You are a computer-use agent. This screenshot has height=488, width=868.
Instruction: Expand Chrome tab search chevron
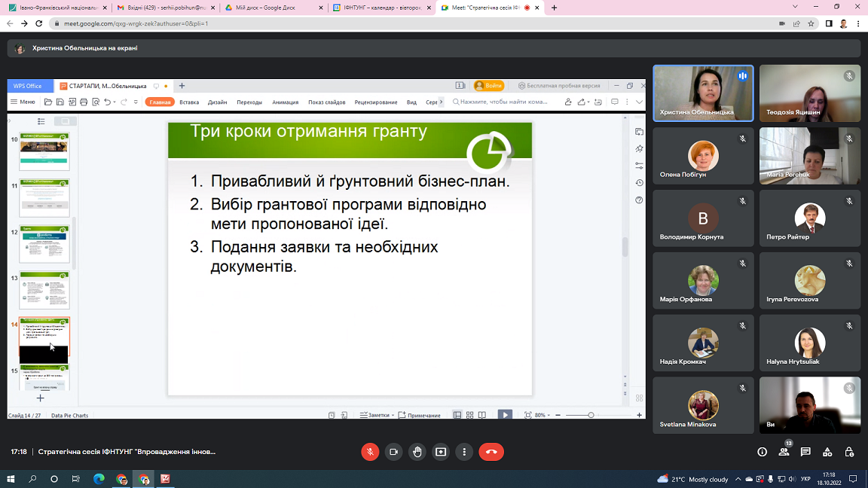point(796,7)
